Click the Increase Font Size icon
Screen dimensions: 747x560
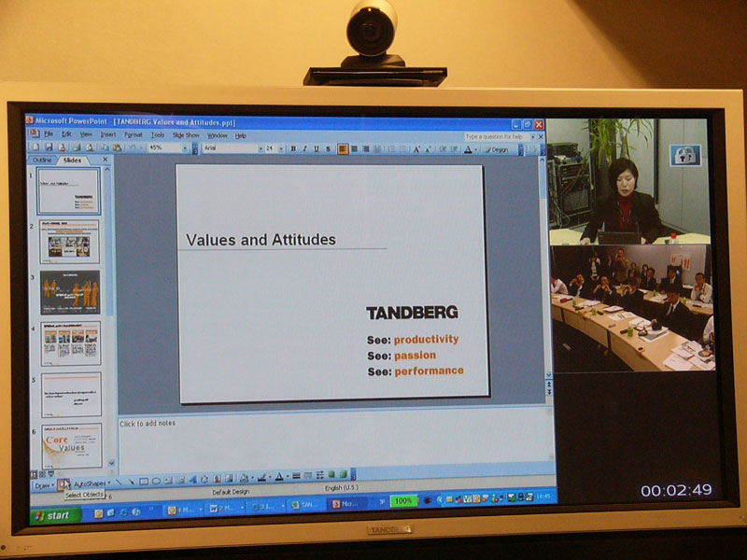click(416, 149)
